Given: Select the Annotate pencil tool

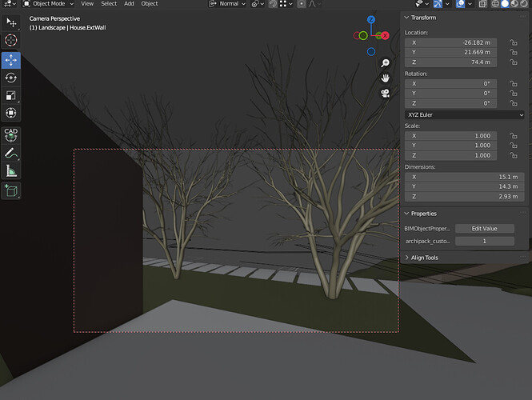Looking at the screenshot, I should click(11, 153).
